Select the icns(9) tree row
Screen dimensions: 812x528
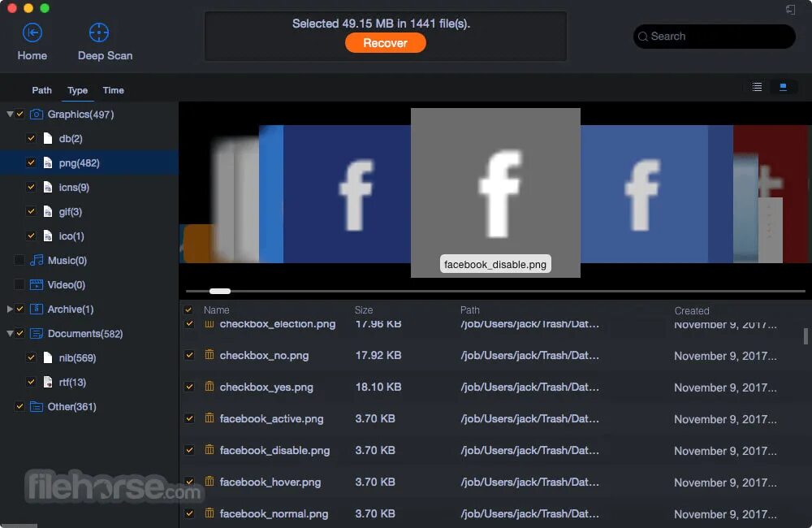[x=89, y=187]
